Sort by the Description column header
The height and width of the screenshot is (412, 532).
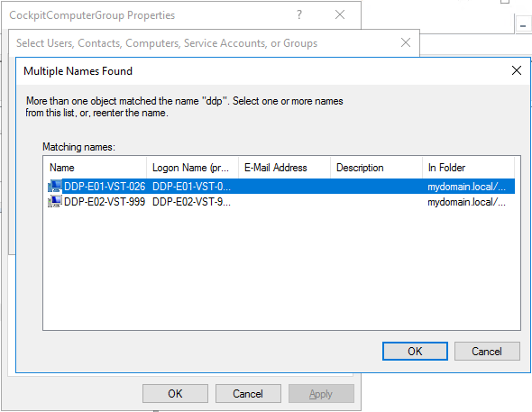376,168
